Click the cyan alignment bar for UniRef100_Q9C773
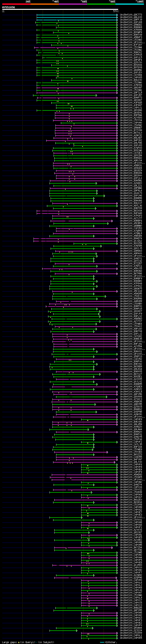This screenshot has height=644, width=146. pyautogui.click(x=77, y=15)
